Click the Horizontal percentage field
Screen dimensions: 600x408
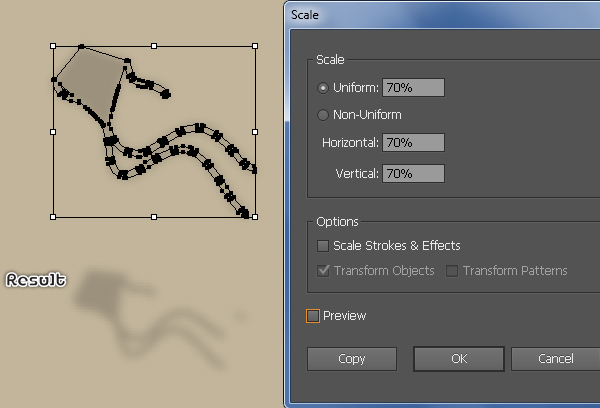coord(413,142)
